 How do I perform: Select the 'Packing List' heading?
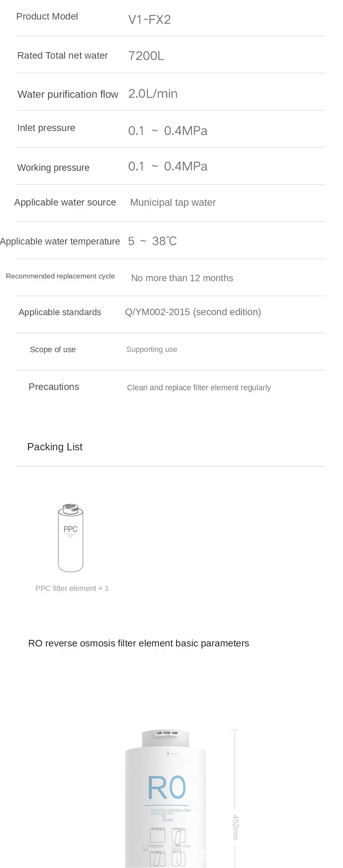coord(55,447)
